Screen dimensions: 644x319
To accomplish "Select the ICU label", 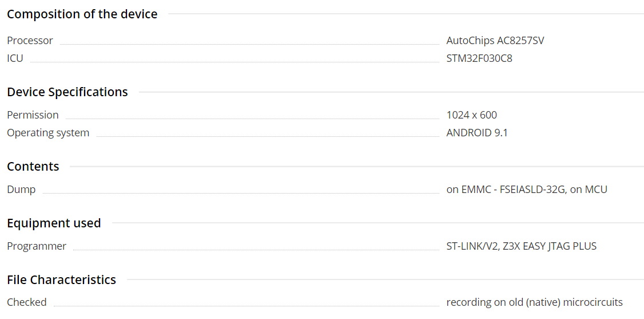I will click(x=15, y=58).
